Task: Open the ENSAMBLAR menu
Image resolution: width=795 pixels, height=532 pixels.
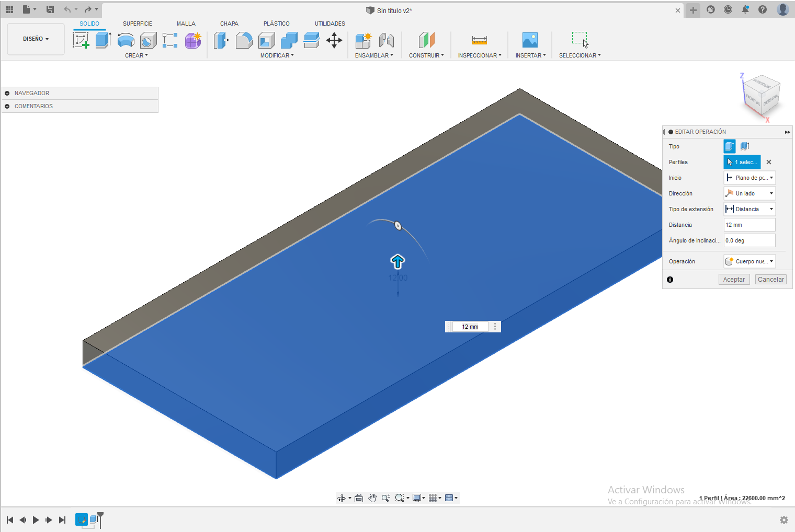Action: (x=374, y=55)
